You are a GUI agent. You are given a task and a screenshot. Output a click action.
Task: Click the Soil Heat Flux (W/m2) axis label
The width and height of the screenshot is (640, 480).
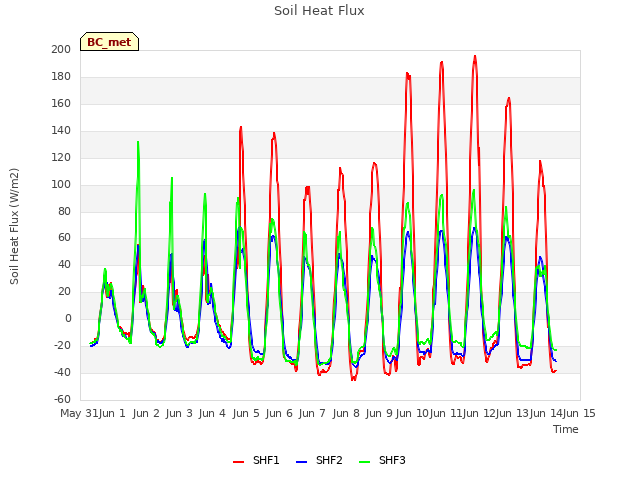15,226
